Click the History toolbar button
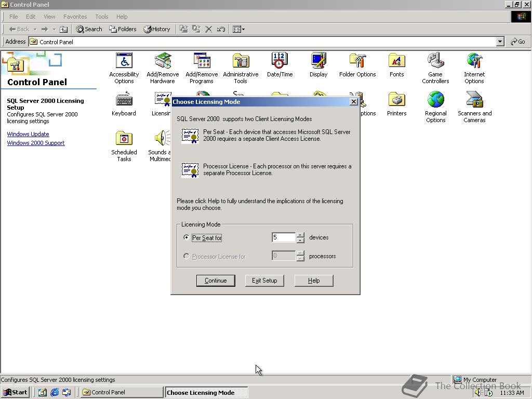532x399 pixels. click(157, 29)
